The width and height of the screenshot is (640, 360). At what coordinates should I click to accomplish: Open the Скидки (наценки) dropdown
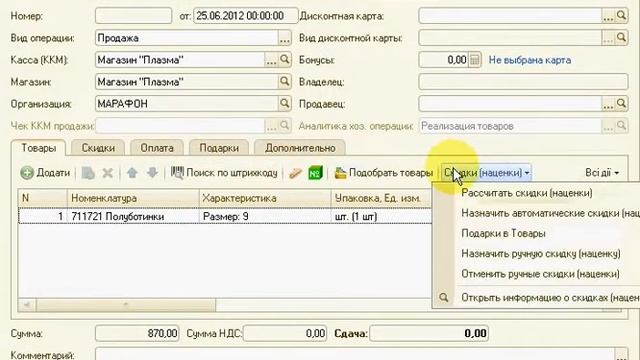pos(486,173)
